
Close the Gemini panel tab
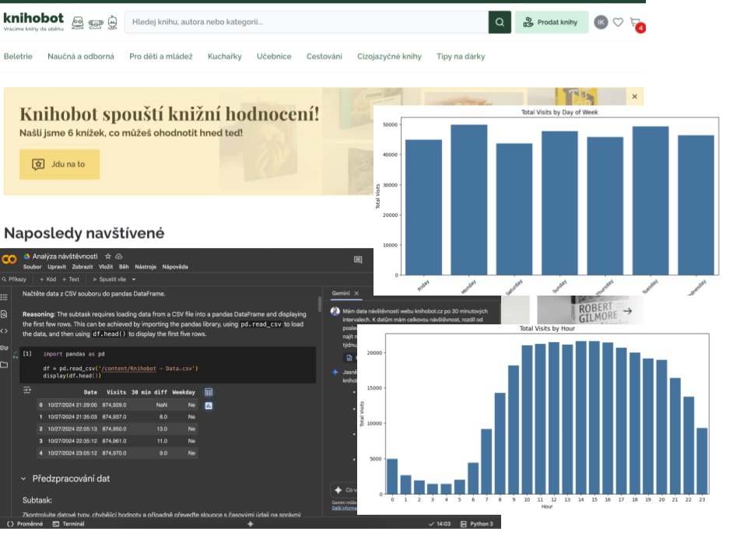[356, 293]
